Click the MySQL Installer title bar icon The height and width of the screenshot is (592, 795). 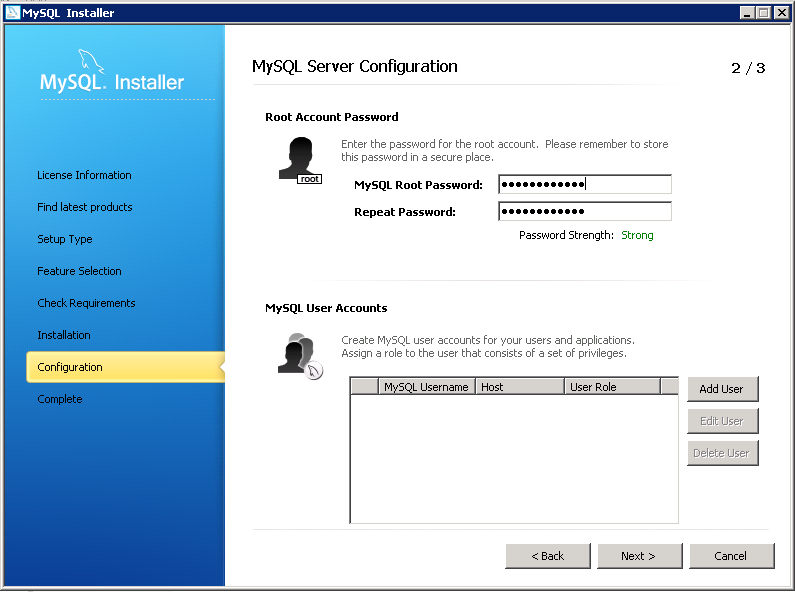(x=13, y=12)
